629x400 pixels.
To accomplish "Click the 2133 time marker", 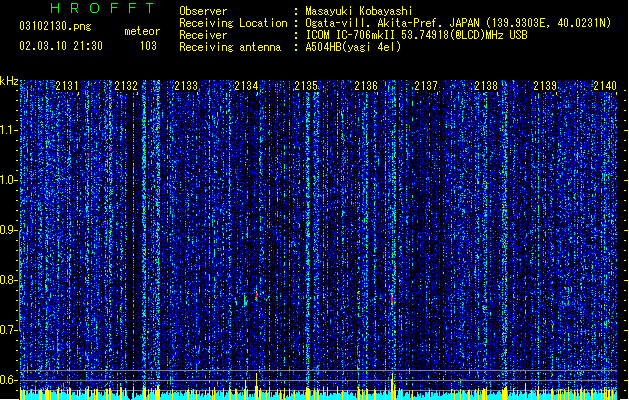I will pyautogui.click(x=186, y=86).
